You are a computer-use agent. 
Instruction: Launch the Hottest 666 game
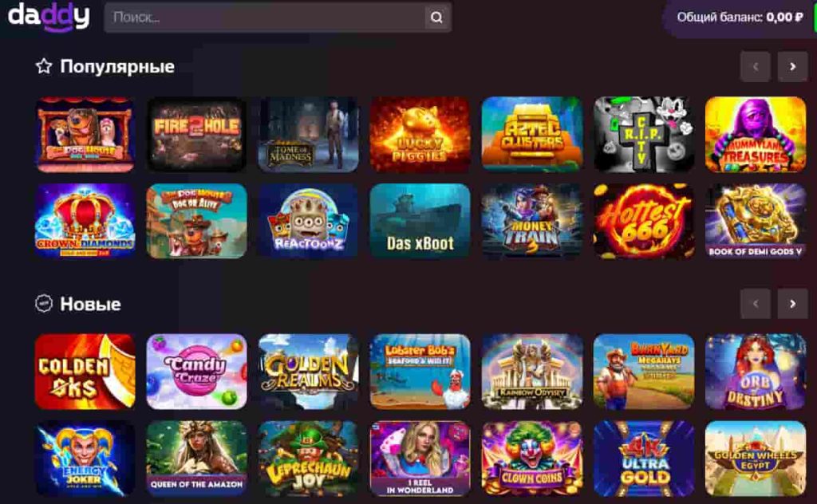pos(644,221)
